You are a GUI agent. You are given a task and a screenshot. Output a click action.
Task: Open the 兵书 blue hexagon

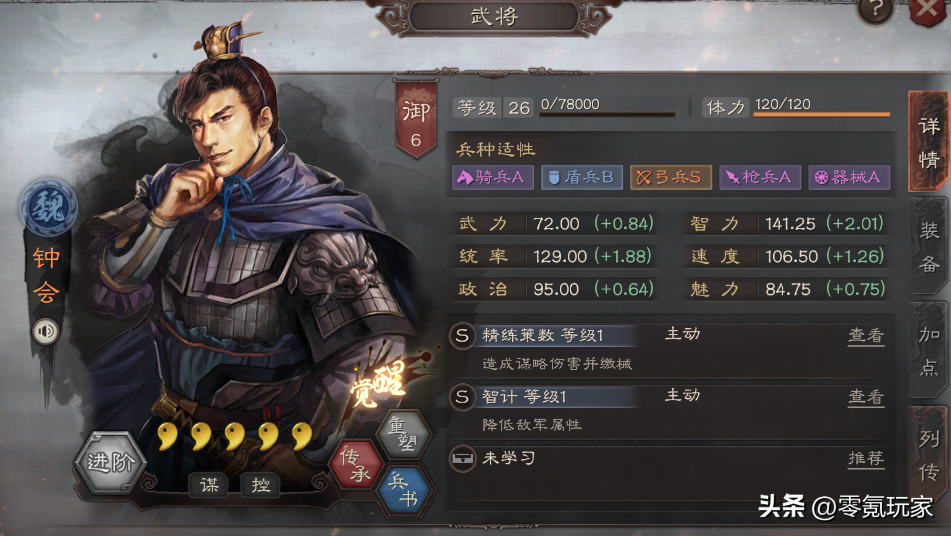tap(403, 491)
